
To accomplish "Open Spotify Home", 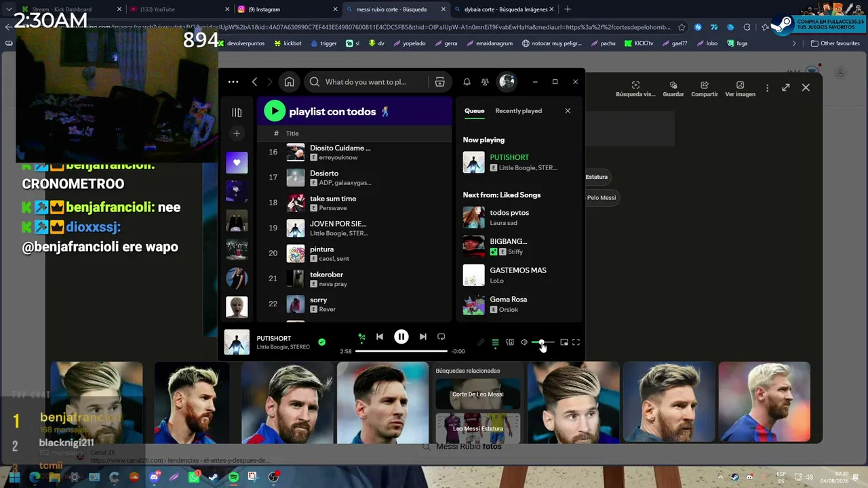I will [290, 82].
